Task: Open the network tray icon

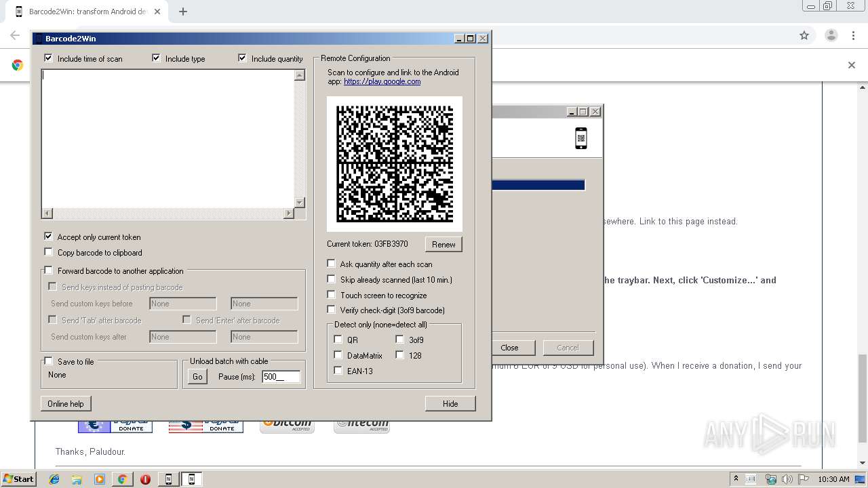Action: tap(770, 479)
